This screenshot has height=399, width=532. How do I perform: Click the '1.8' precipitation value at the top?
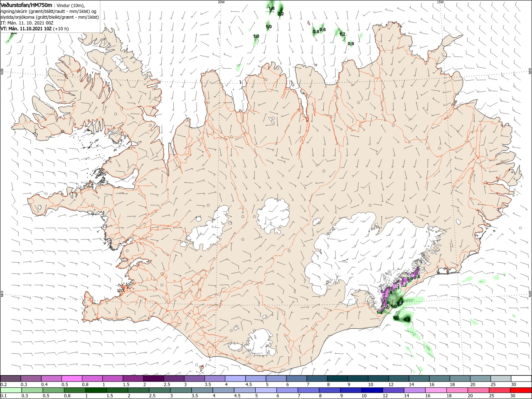coord(271,8)
